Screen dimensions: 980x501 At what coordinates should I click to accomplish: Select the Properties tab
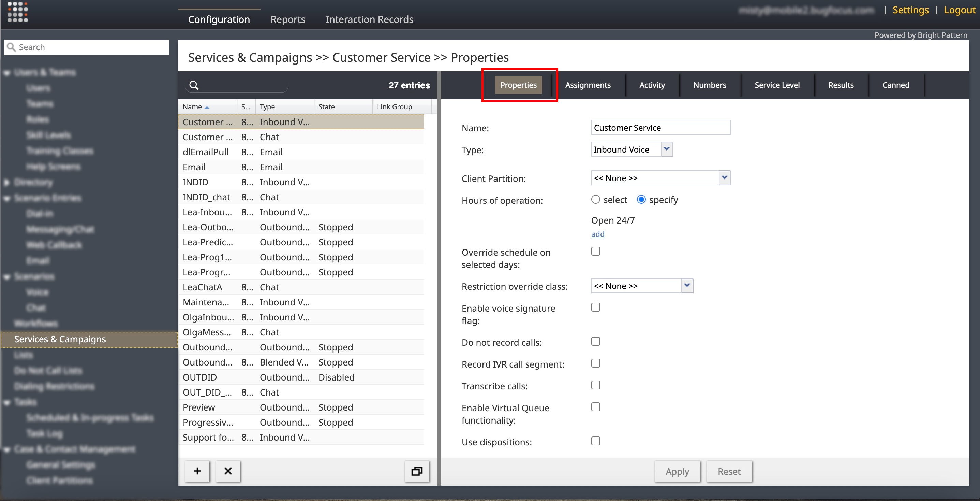[518, 85]
